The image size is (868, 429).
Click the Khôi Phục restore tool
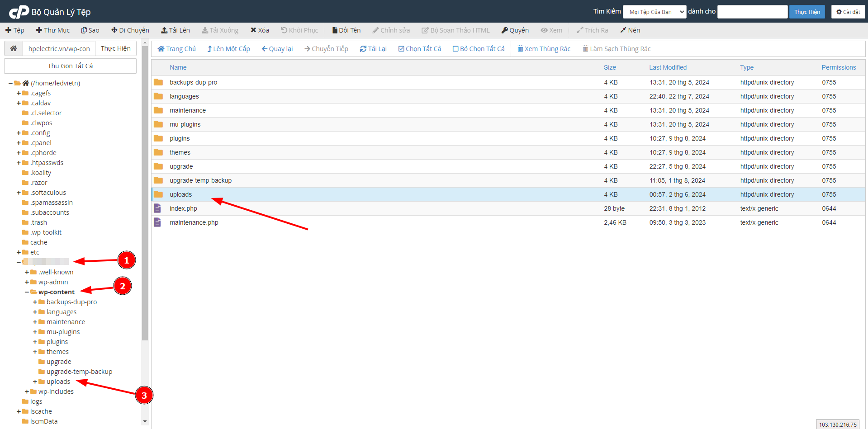(x=299, y=30)
